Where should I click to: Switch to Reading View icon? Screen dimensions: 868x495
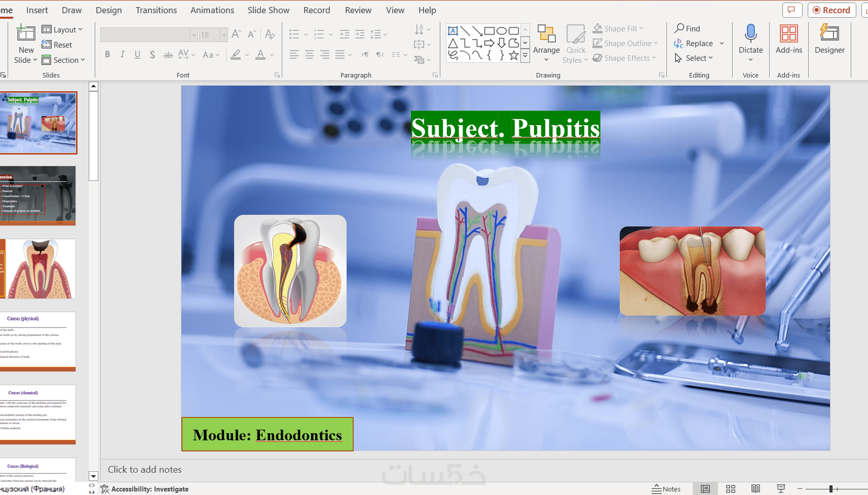[756, 489]
